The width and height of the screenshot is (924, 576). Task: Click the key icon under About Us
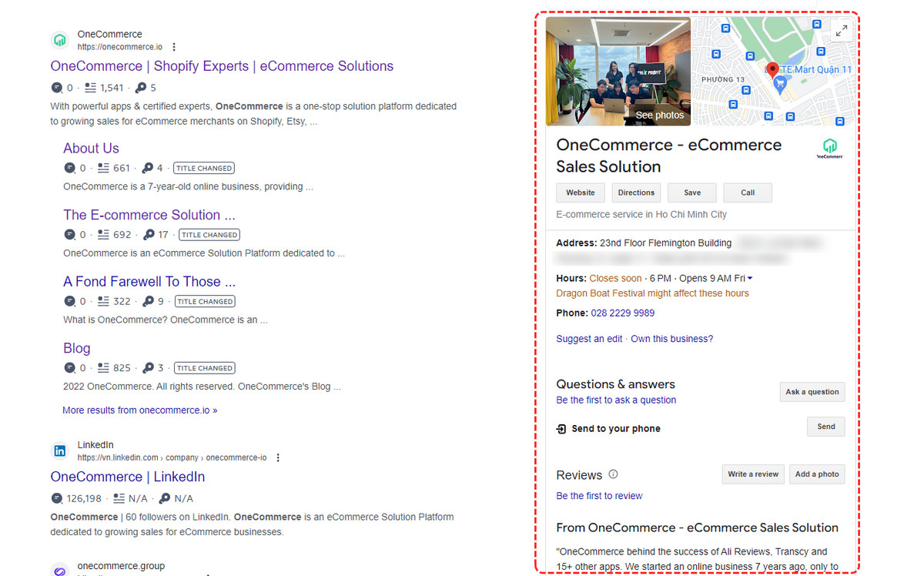click(x=147, y=168)
